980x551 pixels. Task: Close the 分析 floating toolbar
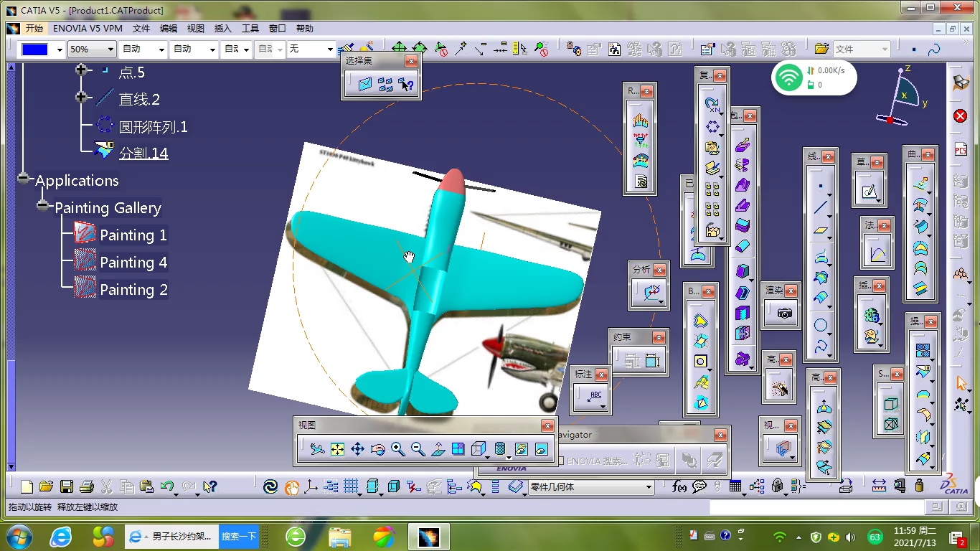tap(659, 270)
